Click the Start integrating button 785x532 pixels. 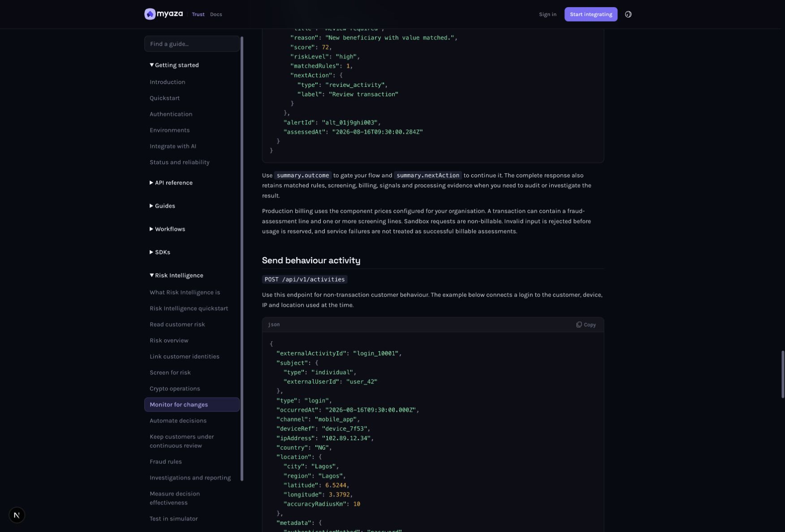tap(591, 14)
